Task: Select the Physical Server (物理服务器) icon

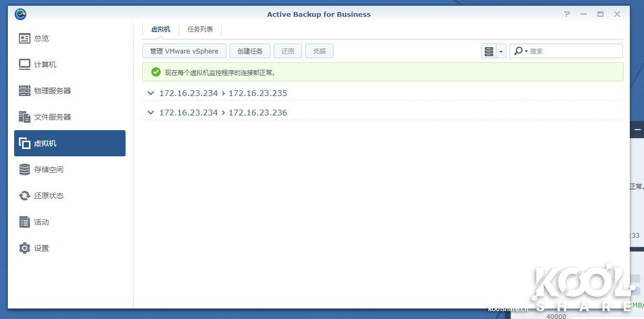Action: 25,91
